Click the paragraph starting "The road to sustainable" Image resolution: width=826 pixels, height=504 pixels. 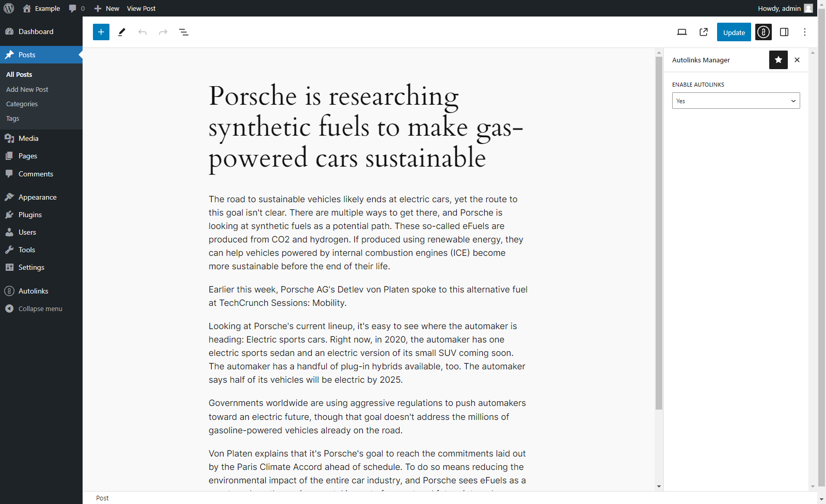click(369, 233)
